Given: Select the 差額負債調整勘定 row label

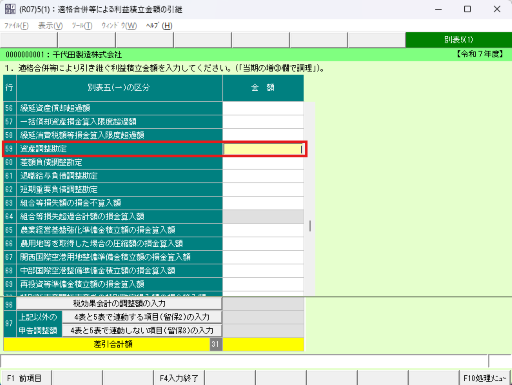Looking at the screenshot, I should (119, 162).
